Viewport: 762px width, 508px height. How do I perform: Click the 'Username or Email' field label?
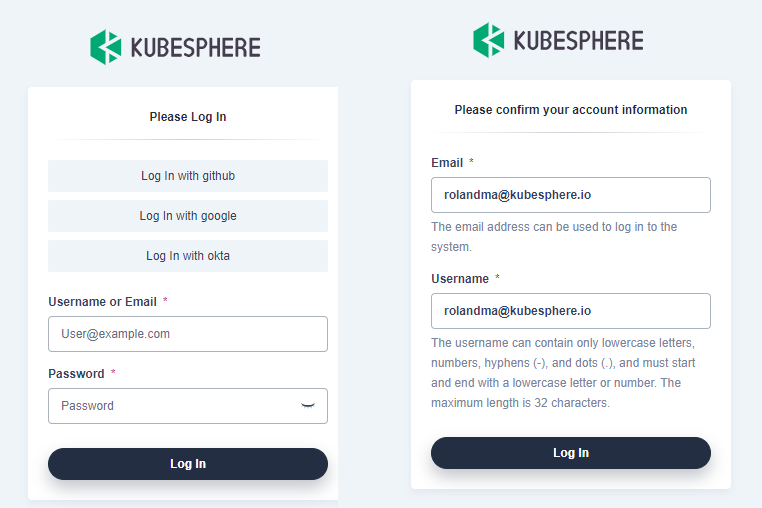[x=102, y=302]
